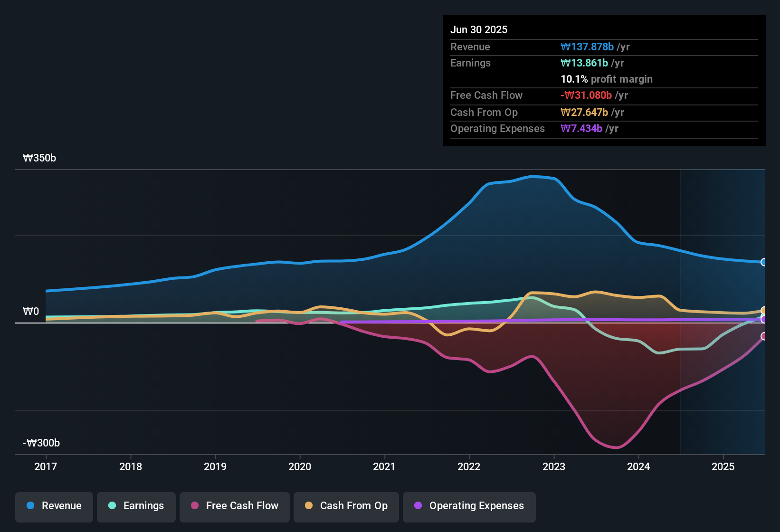Click the Cash From Op endpoint marker on the chart

(x=764, y=310)
